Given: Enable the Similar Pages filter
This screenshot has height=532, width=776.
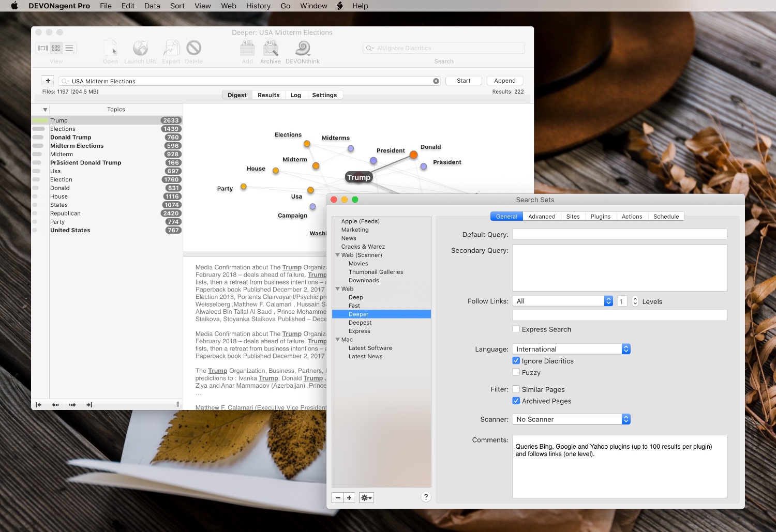Looking at the screenshot, I should click(516, 389).
